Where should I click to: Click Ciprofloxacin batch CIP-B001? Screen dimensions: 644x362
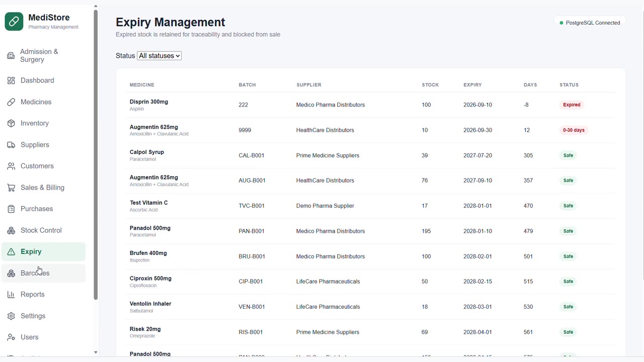(x=251, y=282)
